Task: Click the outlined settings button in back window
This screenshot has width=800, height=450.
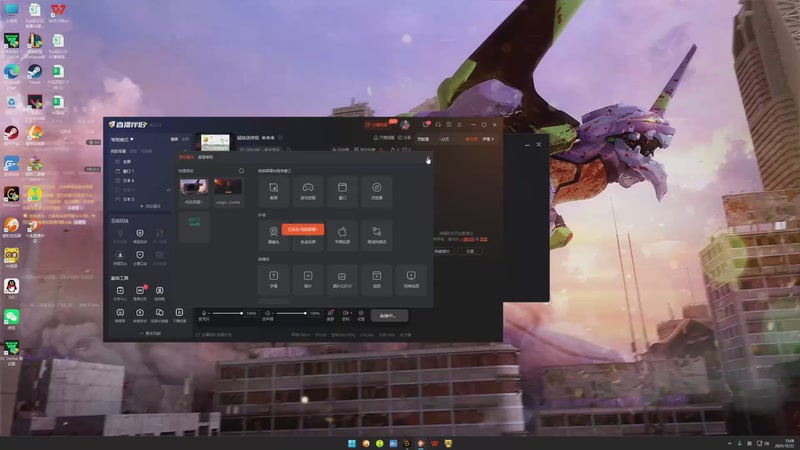Action: pyautogui.click(x=470, y=251)
